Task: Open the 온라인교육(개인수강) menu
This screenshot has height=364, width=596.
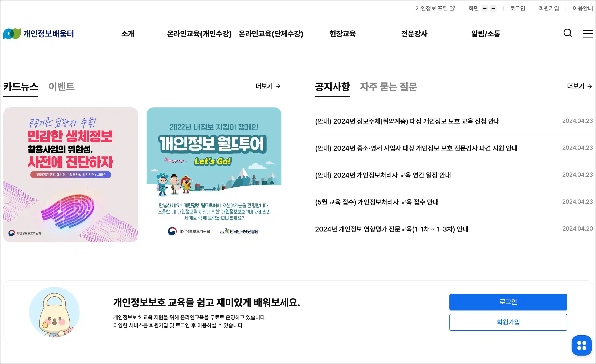Action: [199, 34]
